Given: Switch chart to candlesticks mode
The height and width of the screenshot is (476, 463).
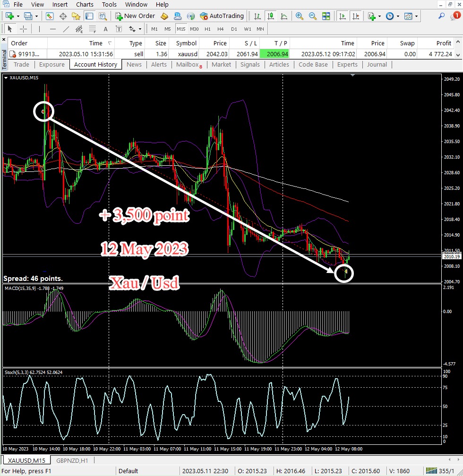Looking at the screenshot, I should click(x=270, y=16).
